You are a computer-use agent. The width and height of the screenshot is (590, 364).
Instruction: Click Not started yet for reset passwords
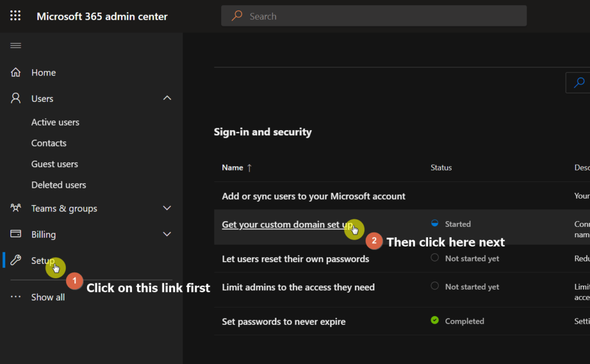point(472,259)
